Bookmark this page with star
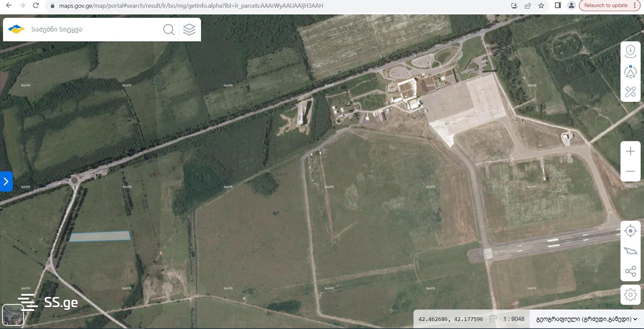644x329 pixels. 541,5
